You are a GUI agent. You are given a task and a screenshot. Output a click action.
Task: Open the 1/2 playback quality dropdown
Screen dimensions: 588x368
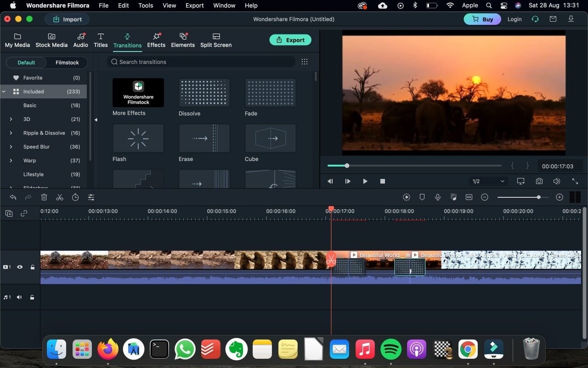click(x=488, y=181)
